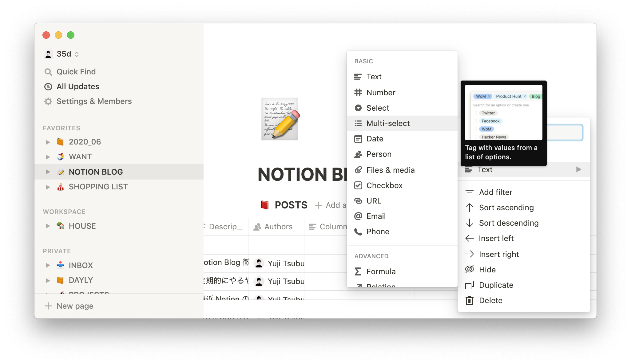Image resolution: width=631 pixels, height=364 pixels.
Task: Click the Settings gear icon
Action: coord(48,101)
